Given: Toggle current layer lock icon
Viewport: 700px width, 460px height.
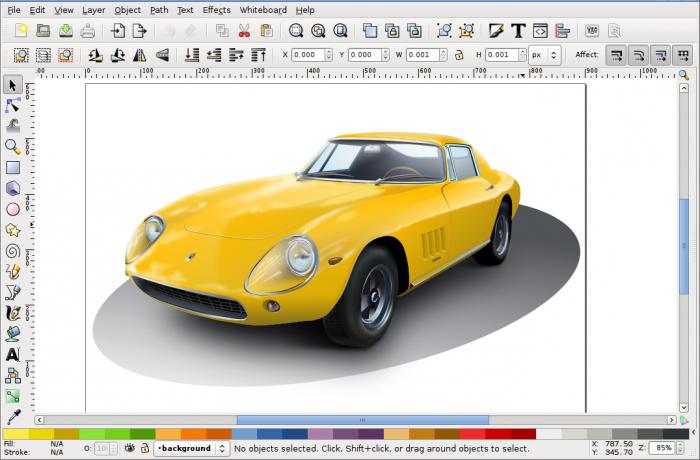Looking at the screenshot, I should tap(145, 447).
